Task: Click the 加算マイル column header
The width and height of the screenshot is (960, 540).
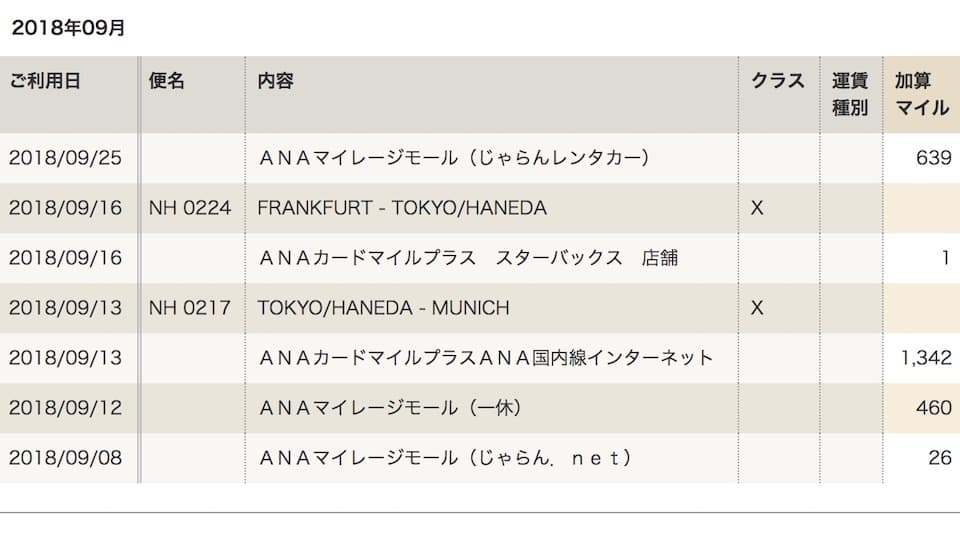Action: 922,94
